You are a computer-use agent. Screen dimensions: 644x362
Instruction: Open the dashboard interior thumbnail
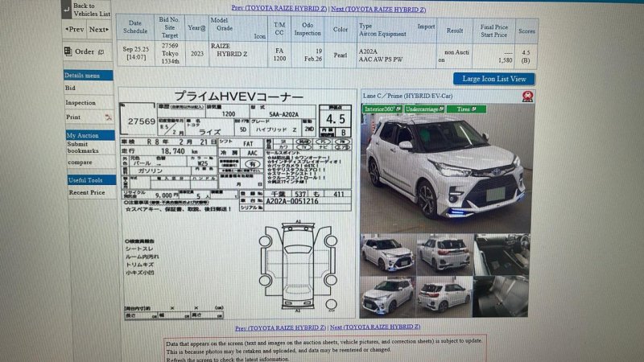(502, 253)
